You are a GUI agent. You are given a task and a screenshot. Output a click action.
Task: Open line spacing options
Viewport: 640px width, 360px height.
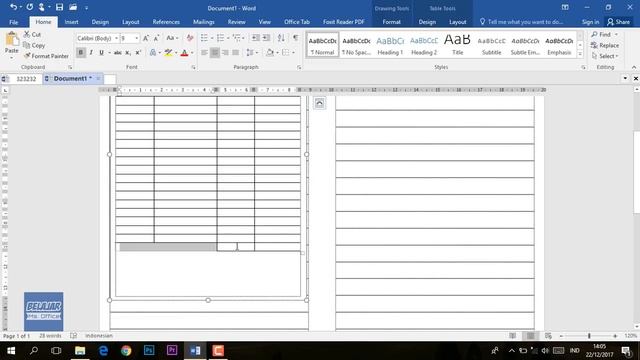pos(252,53)
